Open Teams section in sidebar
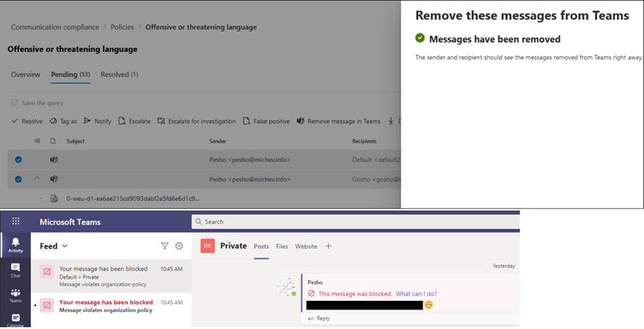 click(x=15, y=295)
